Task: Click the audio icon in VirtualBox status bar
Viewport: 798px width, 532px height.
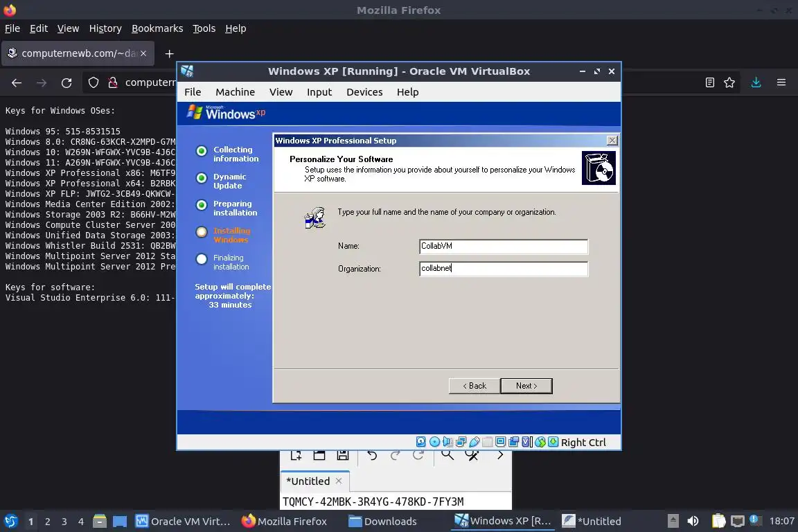Action: tap(448, 442)
